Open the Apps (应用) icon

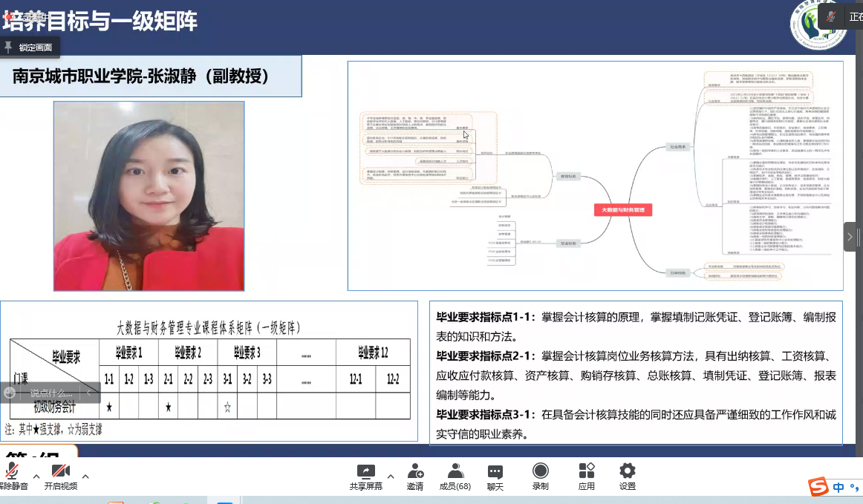(x=587, y=475)
